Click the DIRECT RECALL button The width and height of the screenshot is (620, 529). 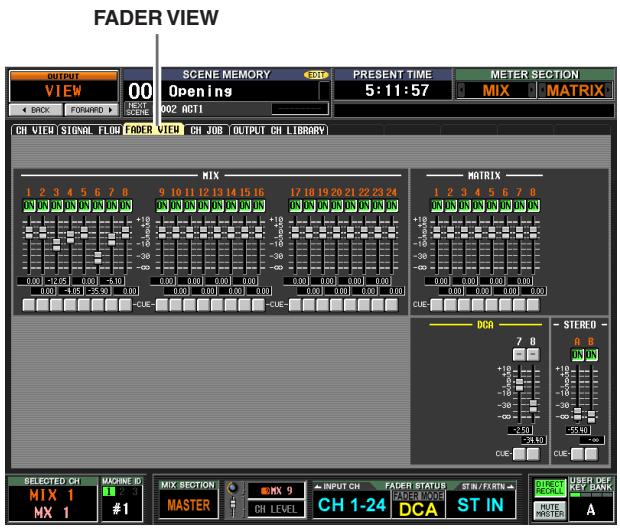pyautogui.click(x=549, y=487)
